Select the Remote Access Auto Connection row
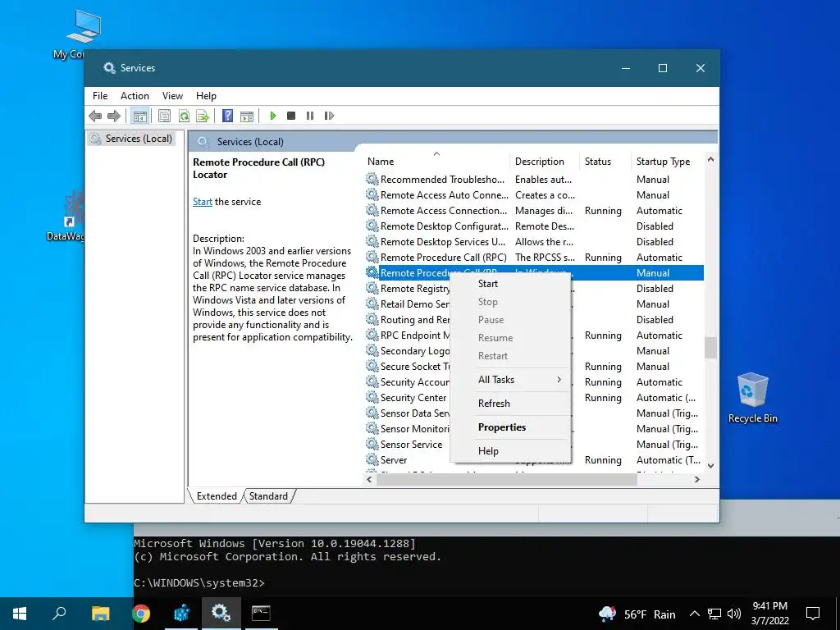840x630 pixels. 534,195
